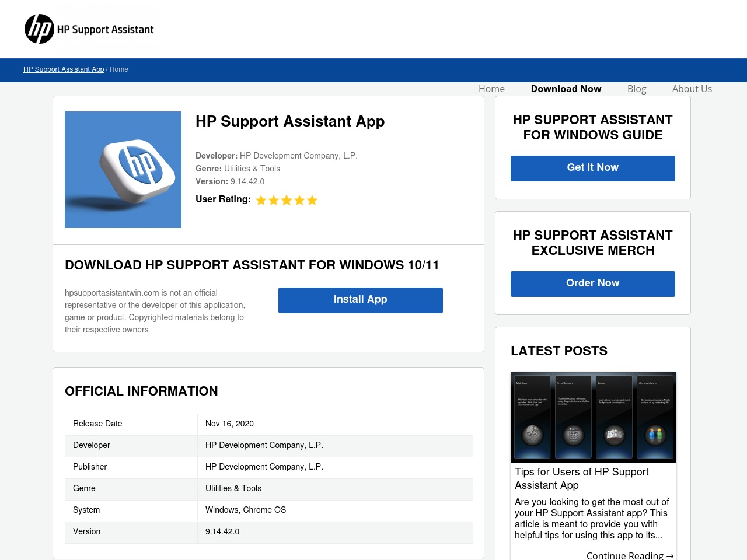747x560 pixels.
Task: Click the 9.14.42.0 cell in the table
Action: pos(335,532)
